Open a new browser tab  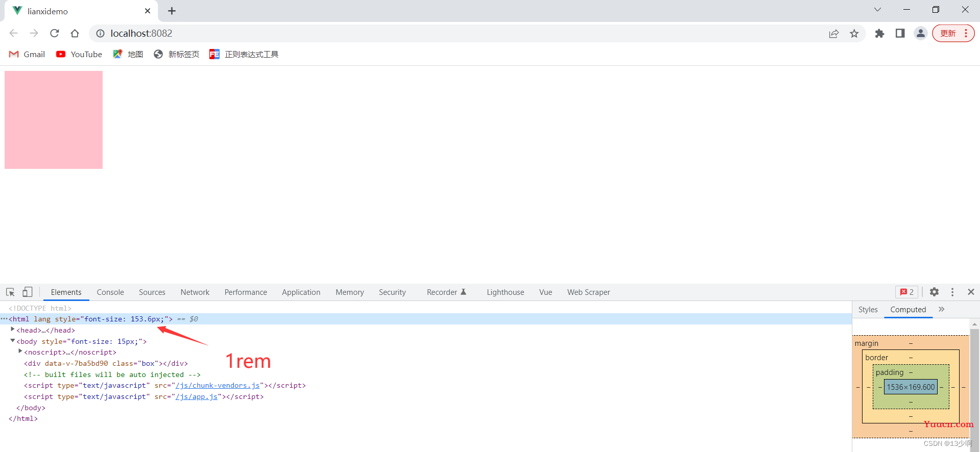(x=172, y=11)
